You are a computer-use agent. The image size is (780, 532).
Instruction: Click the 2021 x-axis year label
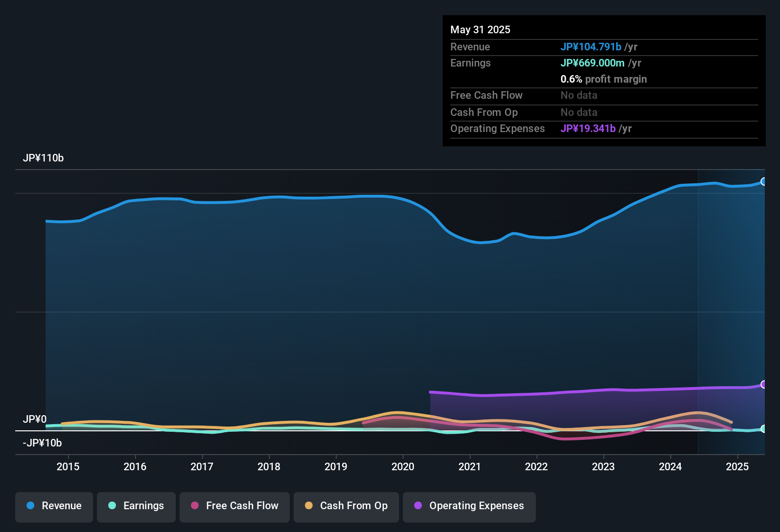click(x=470, y=466)
